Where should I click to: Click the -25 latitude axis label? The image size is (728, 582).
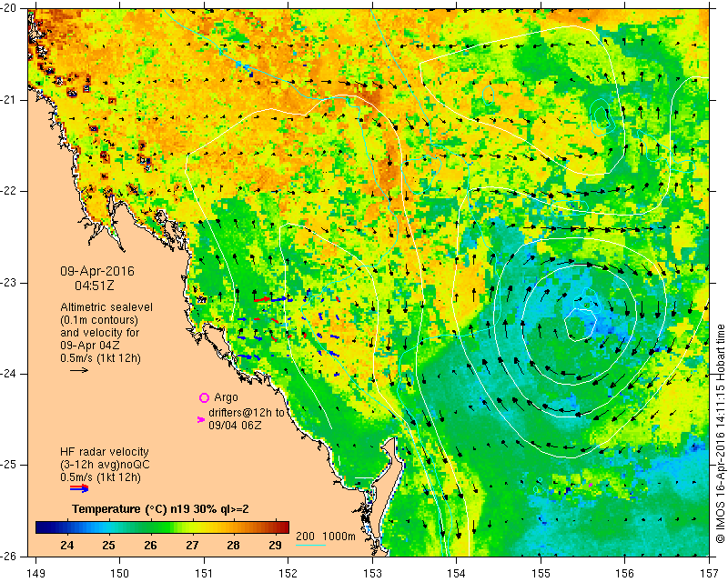(x=10, y=465)
